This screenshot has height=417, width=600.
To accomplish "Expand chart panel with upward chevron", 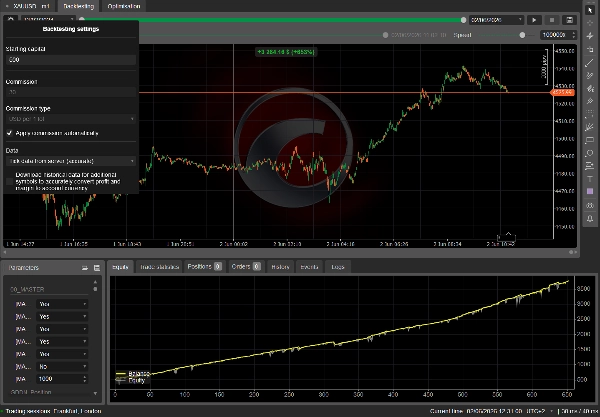I will coord(508,234).
